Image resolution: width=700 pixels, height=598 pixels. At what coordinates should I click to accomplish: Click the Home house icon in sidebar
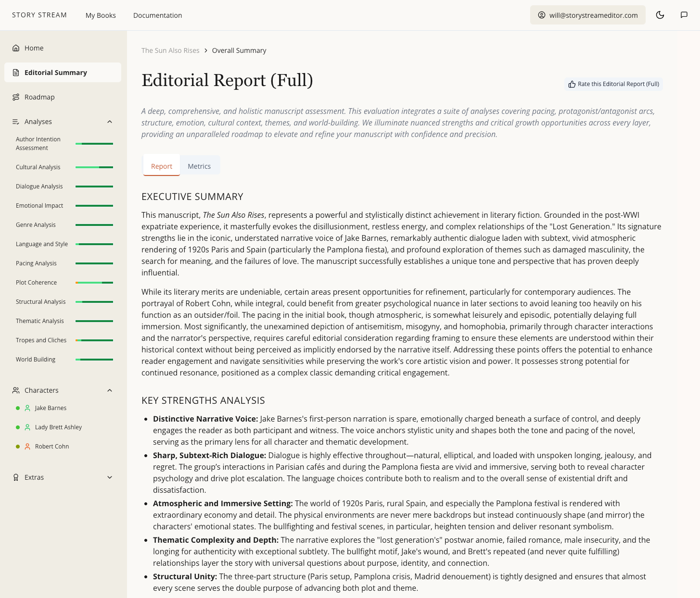[x=16, y=48]
